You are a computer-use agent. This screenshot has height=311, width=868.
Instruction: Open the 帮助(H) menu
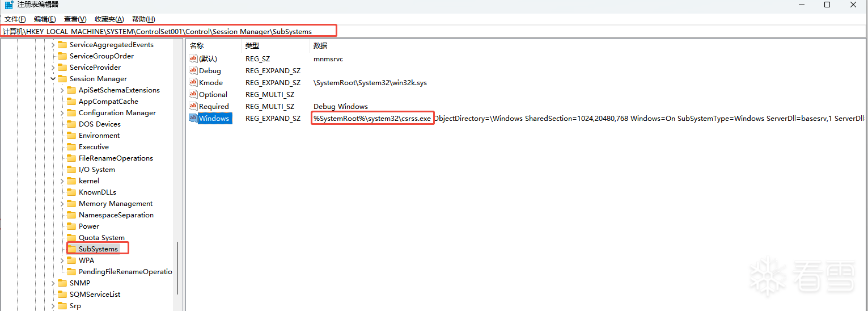[x=143, y=19]
